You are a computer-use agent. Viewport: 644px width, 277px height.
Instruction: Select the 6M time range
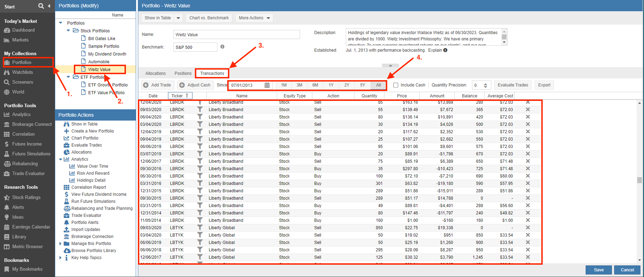click(315, 85)
